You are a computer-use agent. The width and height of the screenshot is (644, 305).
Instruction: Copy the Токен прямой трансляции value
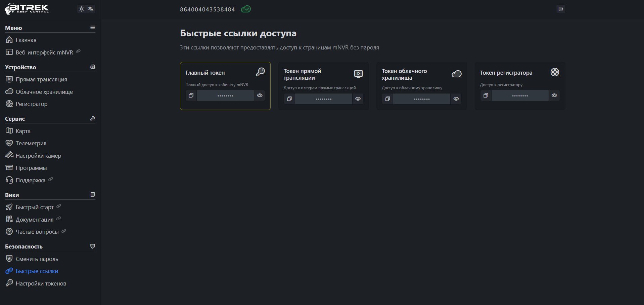tap(289, 99)
